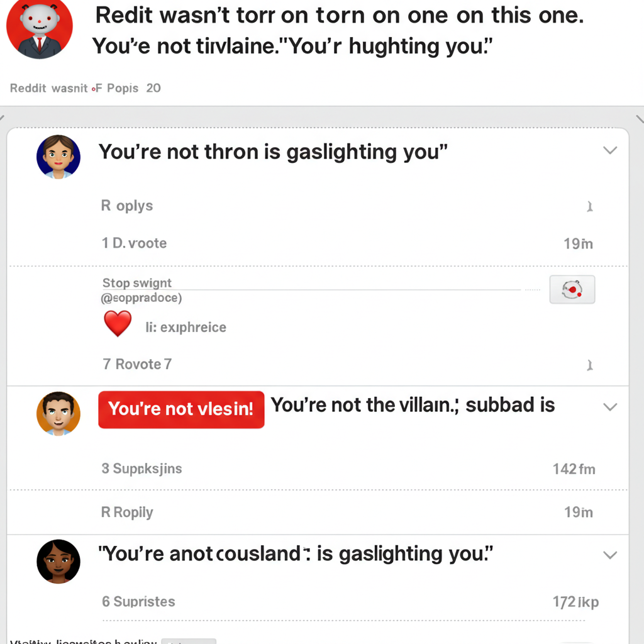
Task: Collapse the "You're anot cousland" comment chevron
Action: [x=610, y=555]
